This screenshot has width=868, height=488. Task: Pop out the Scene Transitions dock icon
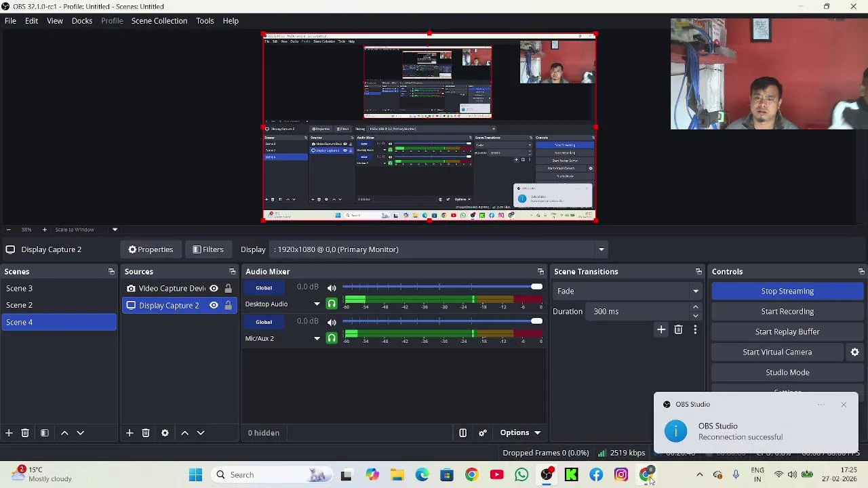(698, 271)
